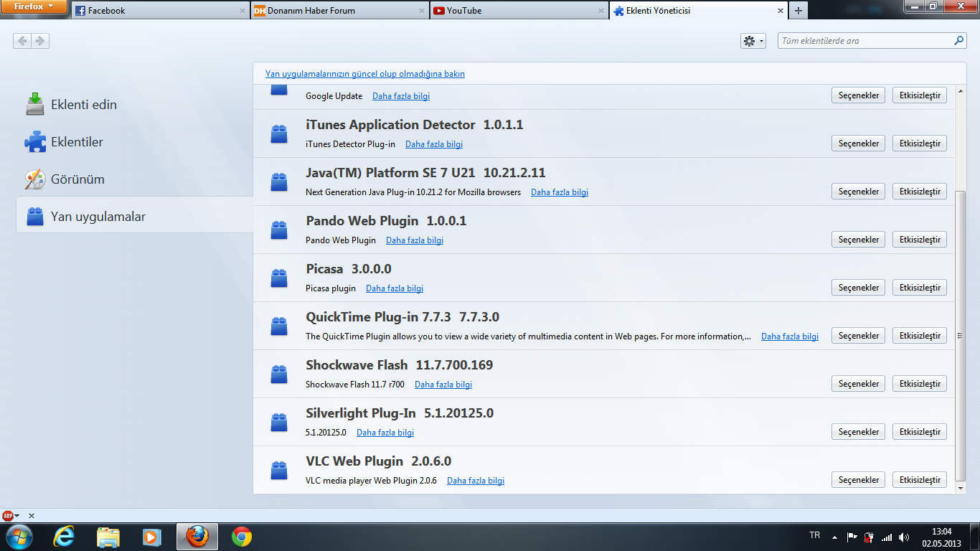Open the Windows Start menu
980x551 pixels.
19,537
